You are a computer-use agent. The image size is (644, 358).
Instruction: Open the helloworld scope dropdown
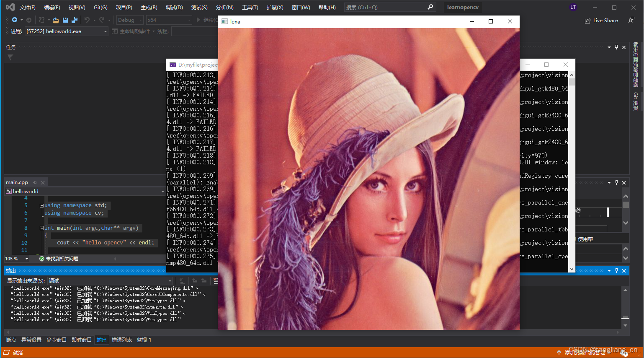point(85,191)
